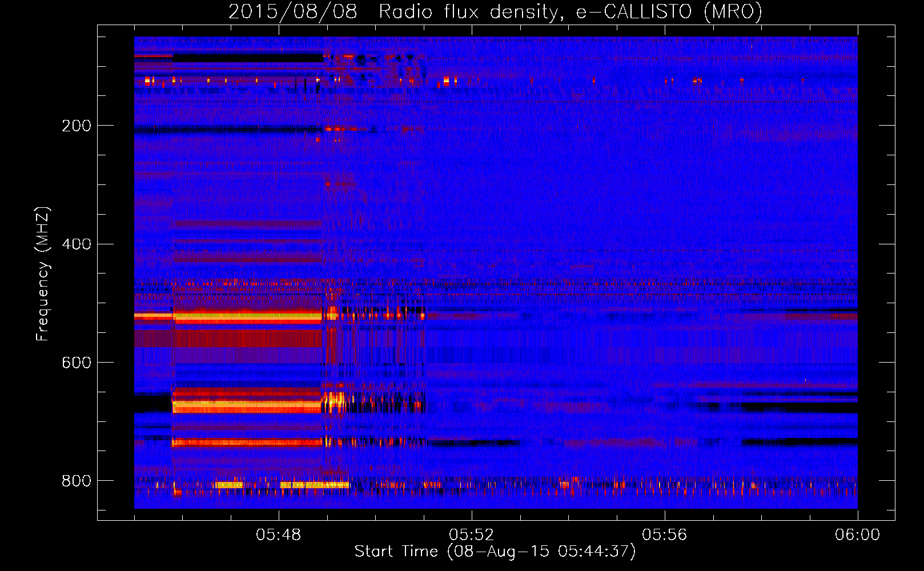Click the red-orange band near 735 MHz
Image resolution: width=924 pixels, height=571 pixels.
click(247, 442)
